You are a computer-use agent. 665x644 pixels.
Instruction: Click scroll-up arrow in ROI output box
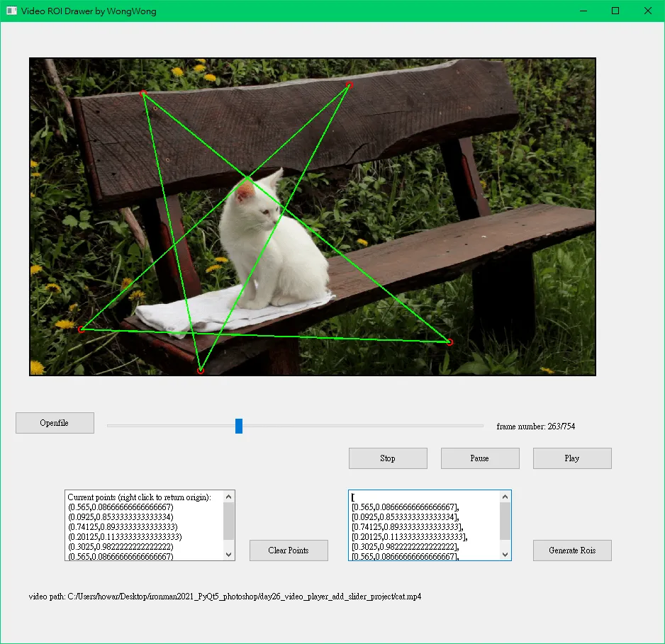click(x=505, y=497)
